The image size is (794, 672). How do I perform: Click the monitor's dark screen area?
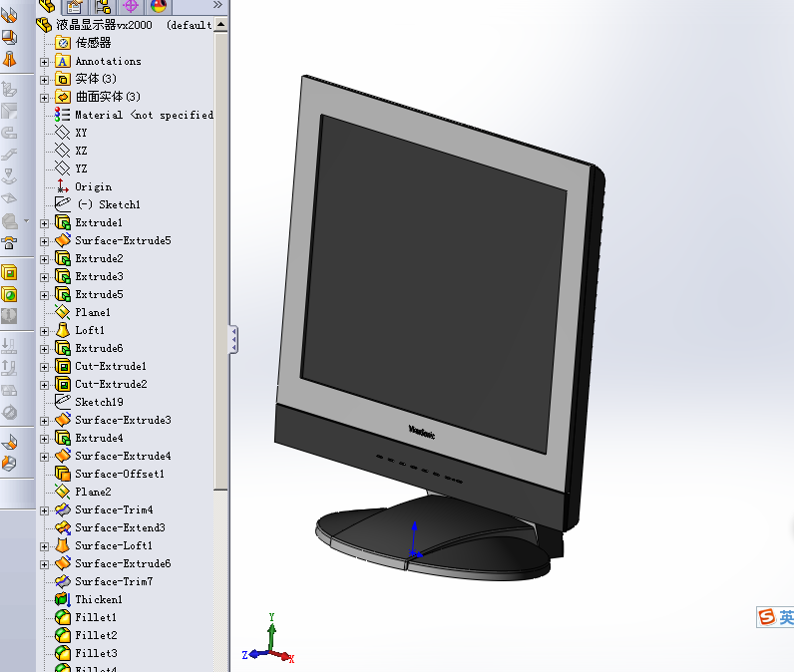[x=434, y=283]
